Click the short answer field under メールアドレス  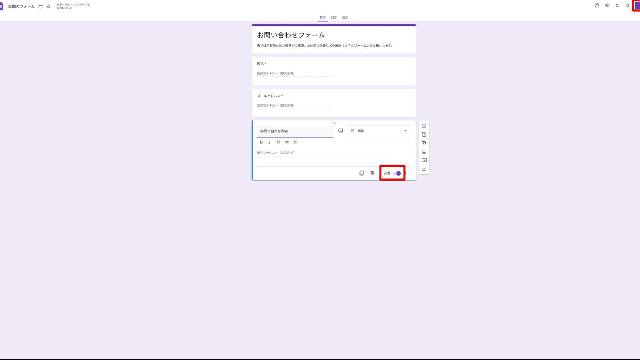tap(295, 105)
